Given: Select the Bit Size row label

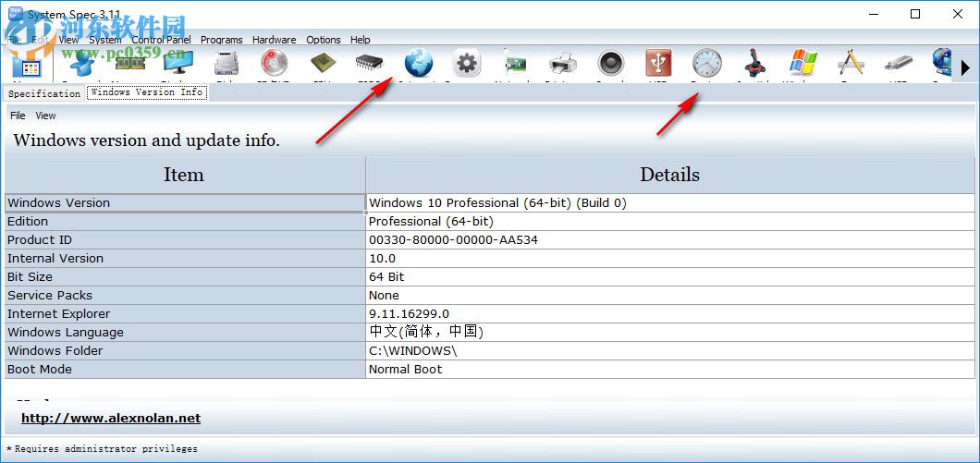Looking at the screenshot, I should (x=185, y=277).
